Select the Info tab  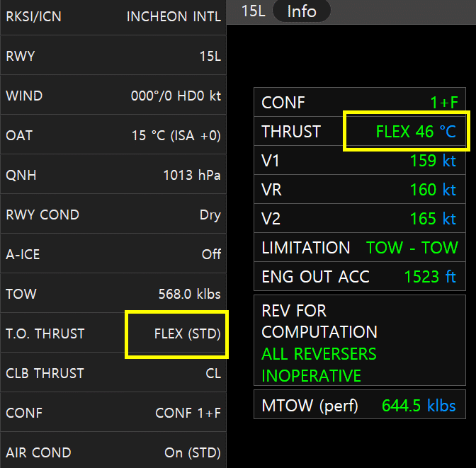302,11
